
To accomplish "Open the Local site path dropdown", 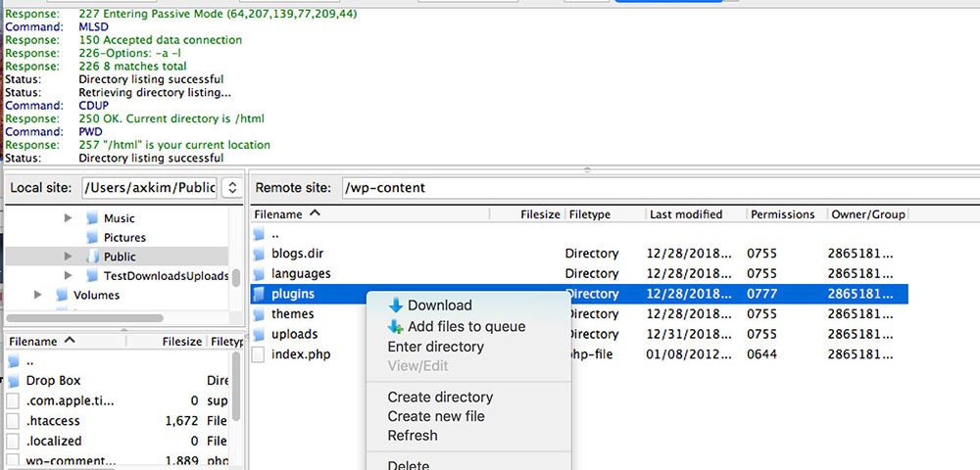I will tap(232, 187).
